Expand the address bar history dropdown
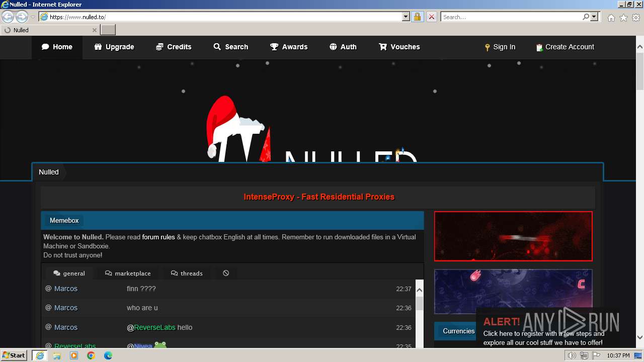 406,17
